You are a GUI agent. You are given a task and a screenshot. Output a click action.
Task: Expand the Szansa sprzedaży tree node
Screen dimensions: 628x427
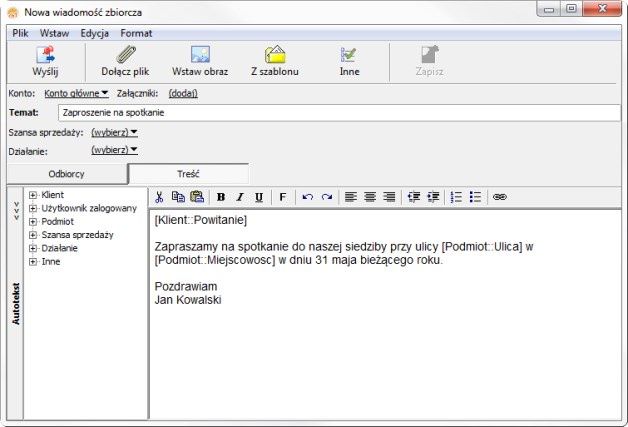[x=33, y=235]
